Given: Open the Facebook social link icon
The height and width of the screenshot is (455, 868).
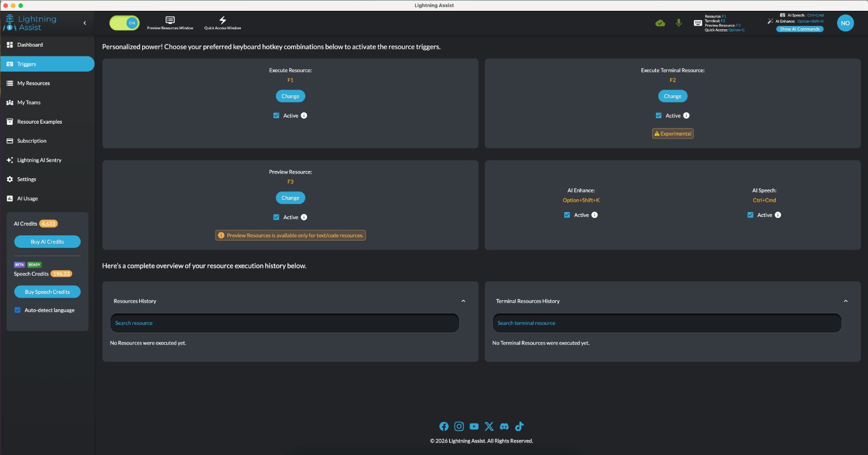Looking at the screenshot, I should [444, 426].
